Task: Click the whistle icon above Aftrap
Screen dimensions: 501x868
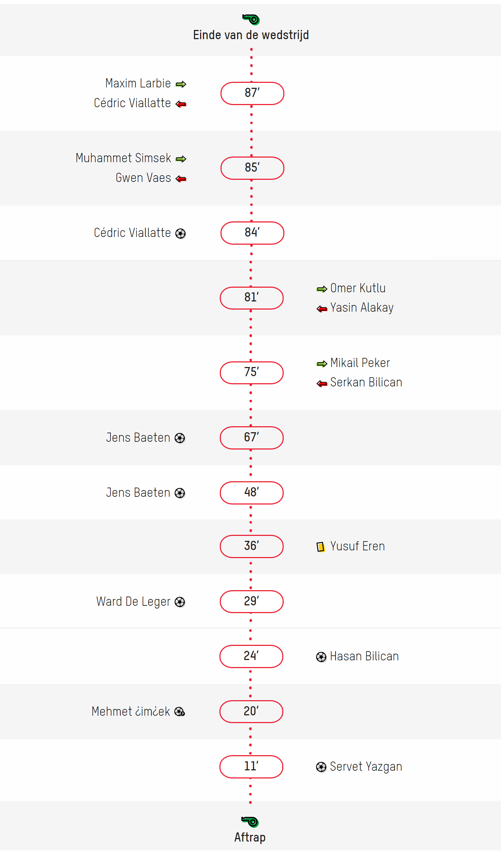Action: 250,822
